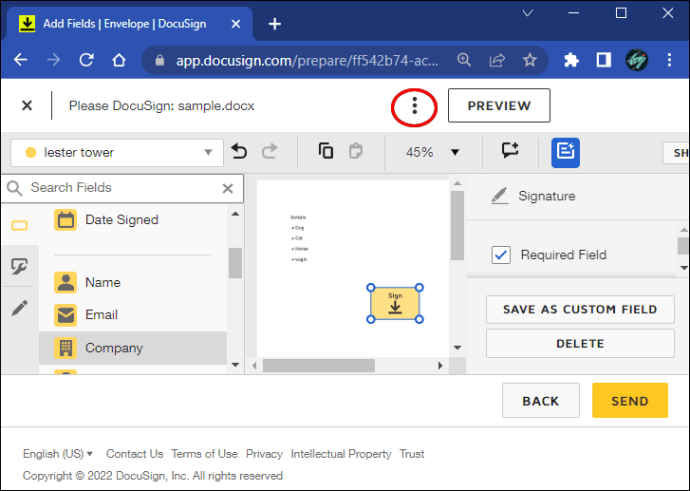Open the Intellectual Property link
The width and height of the screenshot is (690, 491).
pyautogui.click(x=341, y=454)
